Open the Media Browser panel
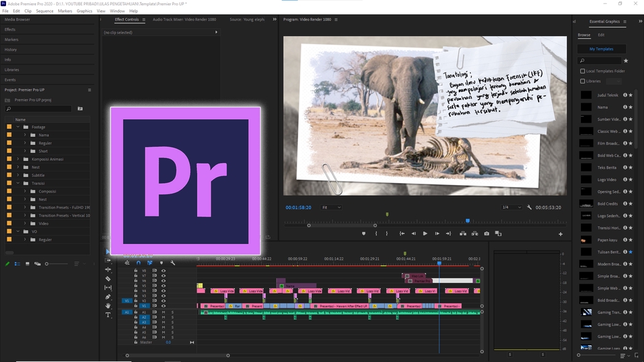Viewport: 644px width, 362px height. tap(17, 19)
